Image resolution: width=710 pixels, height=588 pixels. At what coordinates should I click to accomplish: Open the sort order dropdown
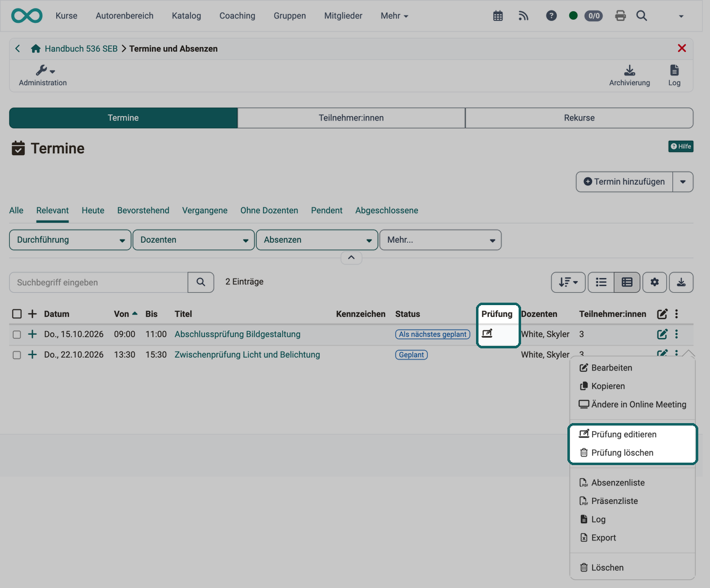(568, 282)
